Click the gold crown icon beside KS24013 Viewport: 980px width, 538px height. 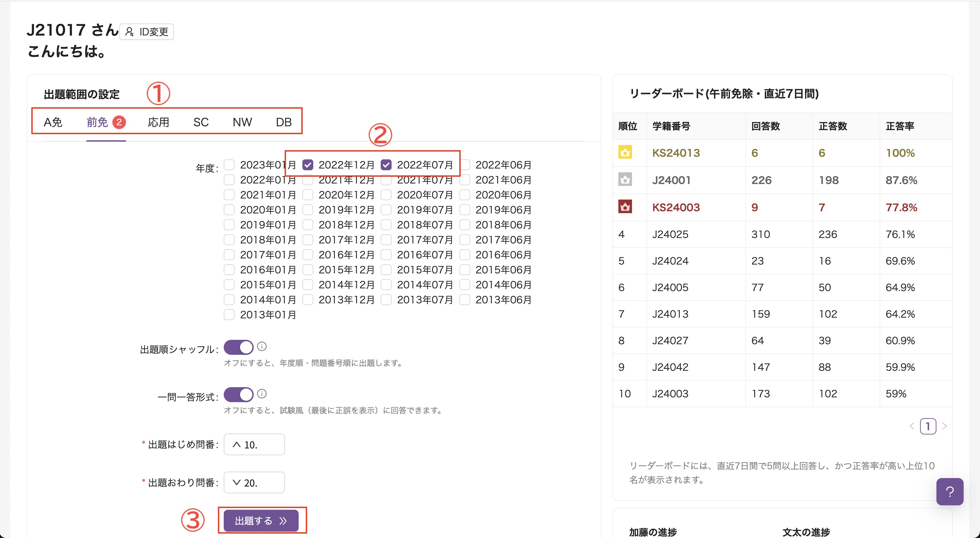point(626,153)
